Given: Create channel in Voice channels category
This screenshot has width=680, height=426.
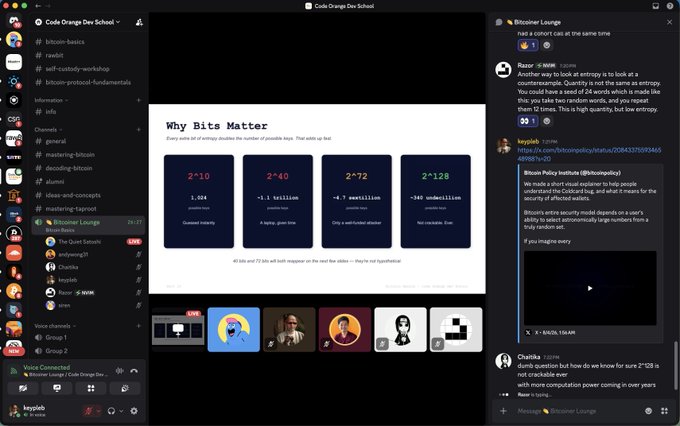Looking at the screenshot, I should tap(139, 326).
